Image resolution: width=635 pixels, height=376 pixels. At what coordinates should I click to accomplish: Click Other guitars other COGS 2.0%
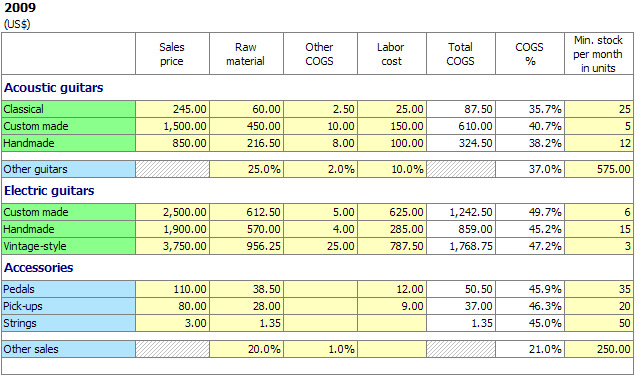point(321,169)
